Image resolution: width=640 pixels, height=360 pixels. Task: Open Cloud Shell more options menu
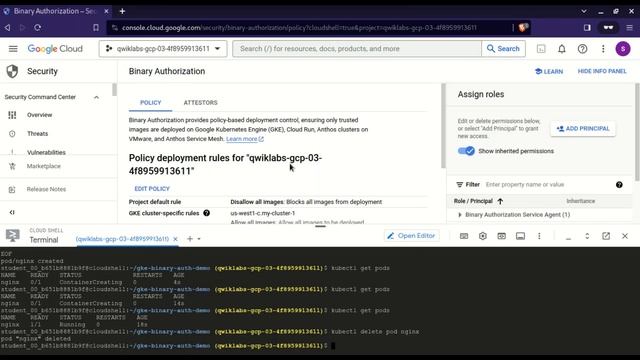539,236
